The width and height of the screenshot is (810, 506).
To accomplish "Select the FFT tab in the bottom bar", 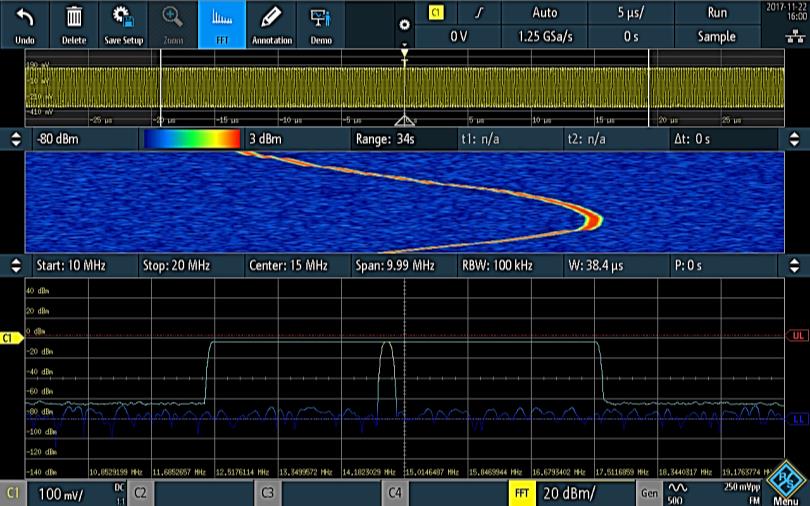I will point(521,493).
